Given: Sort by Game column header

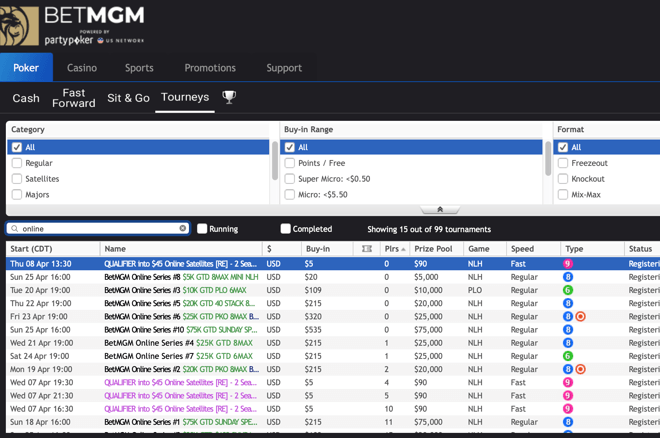Looking at the screenshot, I should point(485,249).
